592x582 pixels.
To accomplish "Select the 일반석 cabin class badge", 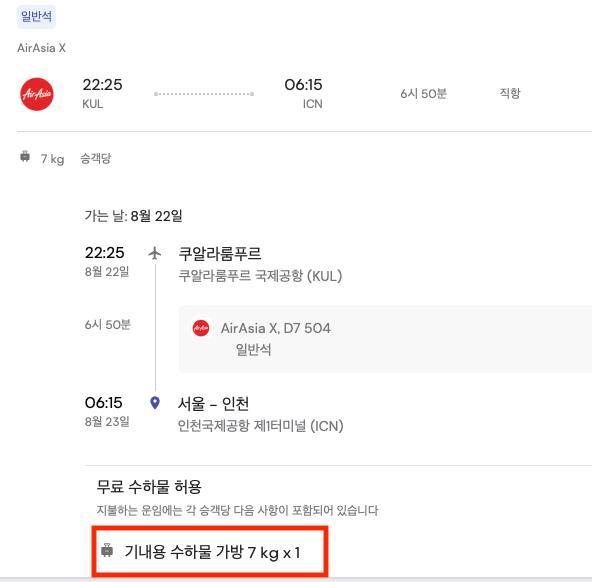I will pyautogui.click(x=37, y=17).
